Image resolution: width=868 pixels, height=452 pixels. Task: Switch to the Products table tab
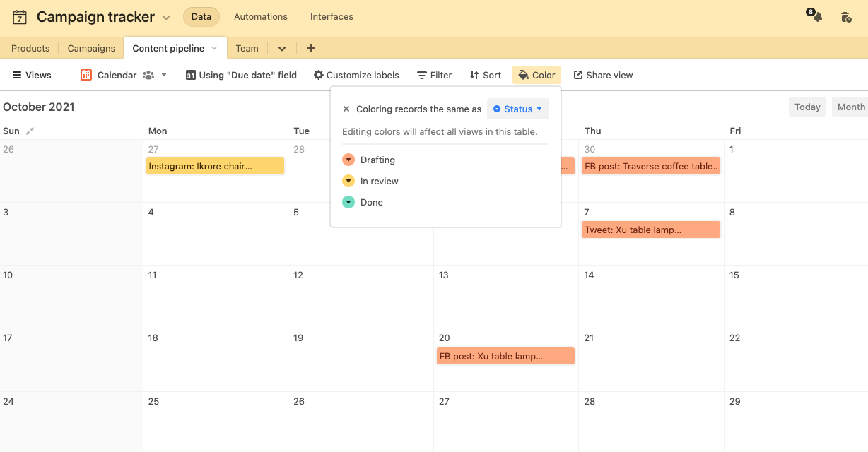(x=30, y=48)
